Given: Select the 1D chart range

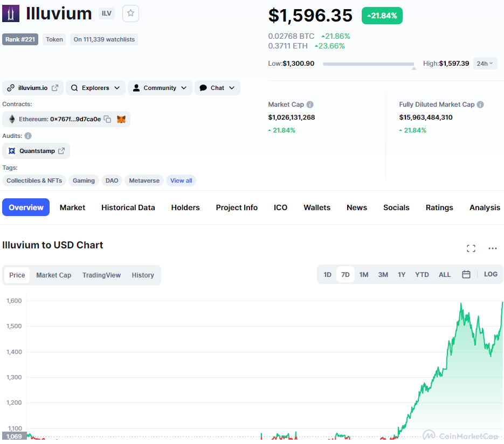Looking at the screenshot, I should pos(327,275).
